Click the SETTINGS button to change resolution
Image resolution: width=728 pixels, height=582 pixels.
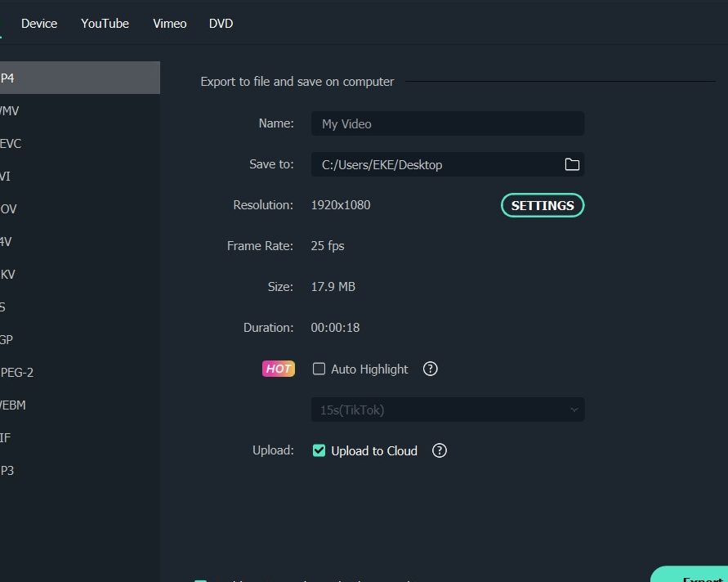[x=542, y=205]
